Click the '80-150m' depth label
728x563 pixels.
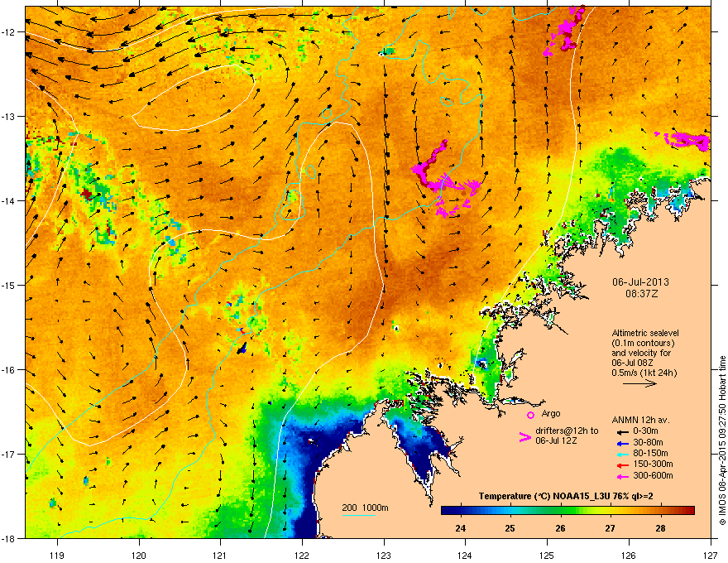pyautogui.click(x=650, y=453)
